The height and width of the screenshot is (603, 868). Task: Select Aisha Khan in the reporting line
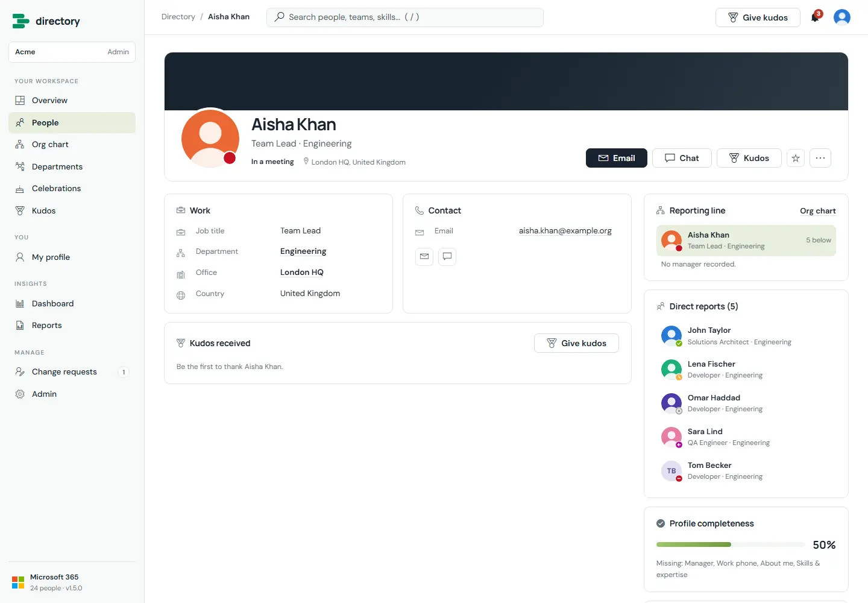pyautogui.click(x=746, y=241)
